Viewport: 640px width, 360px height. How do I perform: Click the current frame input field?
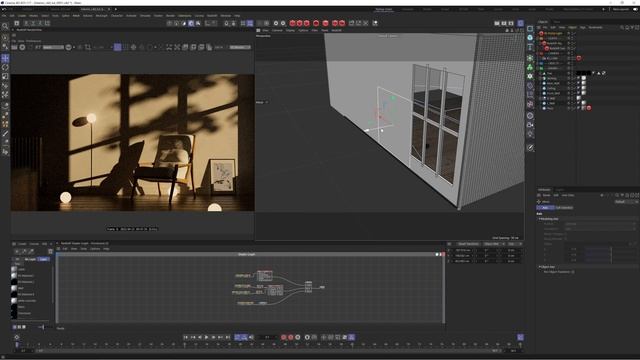(x=267, y=337)
